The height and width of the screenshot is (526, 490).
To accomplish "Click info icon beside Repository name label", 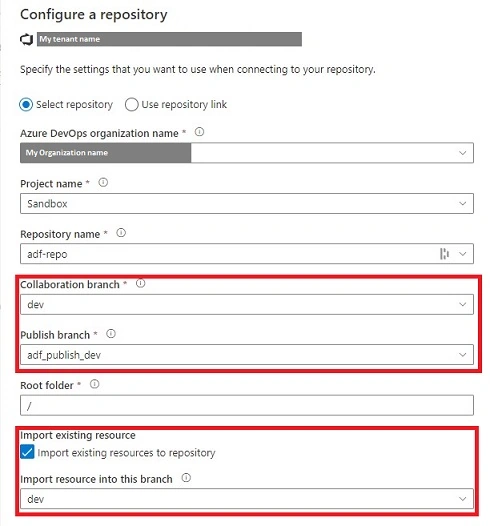I will (121, 233).
